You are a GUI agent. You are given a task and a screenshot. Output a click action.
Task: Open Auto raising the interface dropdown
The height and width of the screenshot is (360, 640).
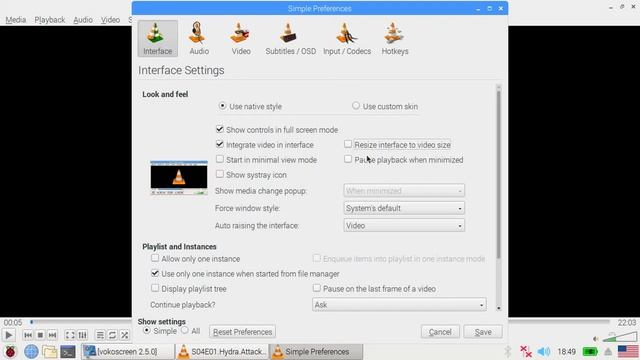(404, 225)
